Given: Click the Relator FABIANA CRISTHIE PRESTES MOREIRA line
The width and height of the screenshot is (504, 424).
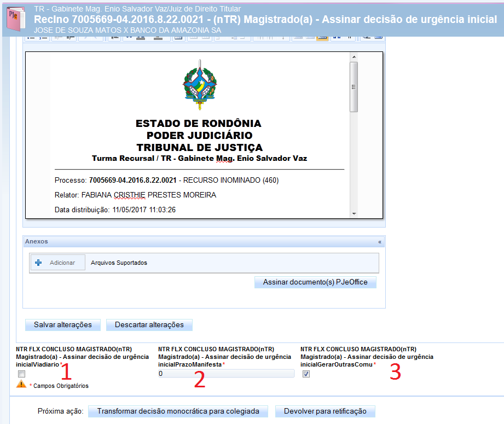Looking at the screenshot, I should [135, 195].
